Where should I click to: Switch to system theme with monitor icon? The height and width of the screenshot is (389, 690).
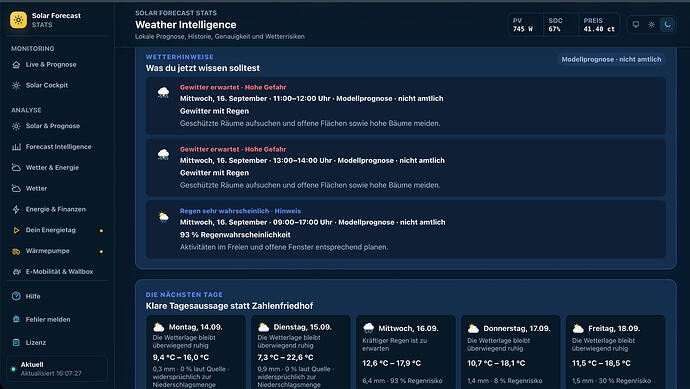(x=636, y=25)
